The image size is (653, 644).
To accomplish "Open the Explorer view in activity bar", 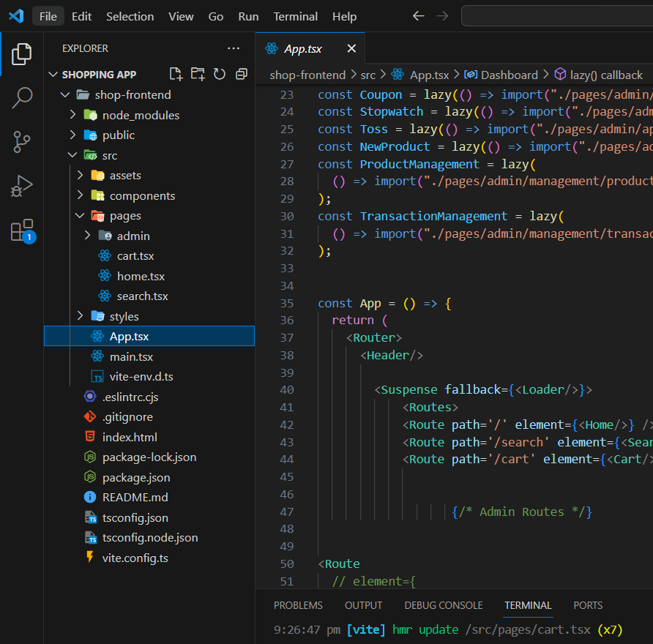I will point(22,54).
